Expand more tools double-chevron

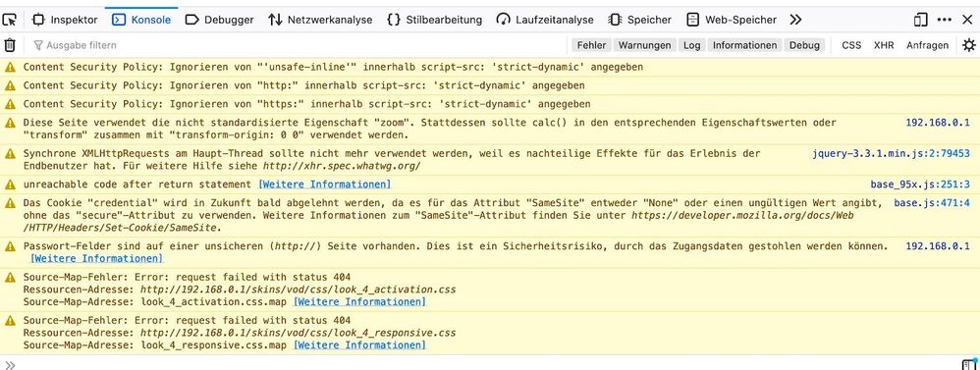tap(795, 20)
